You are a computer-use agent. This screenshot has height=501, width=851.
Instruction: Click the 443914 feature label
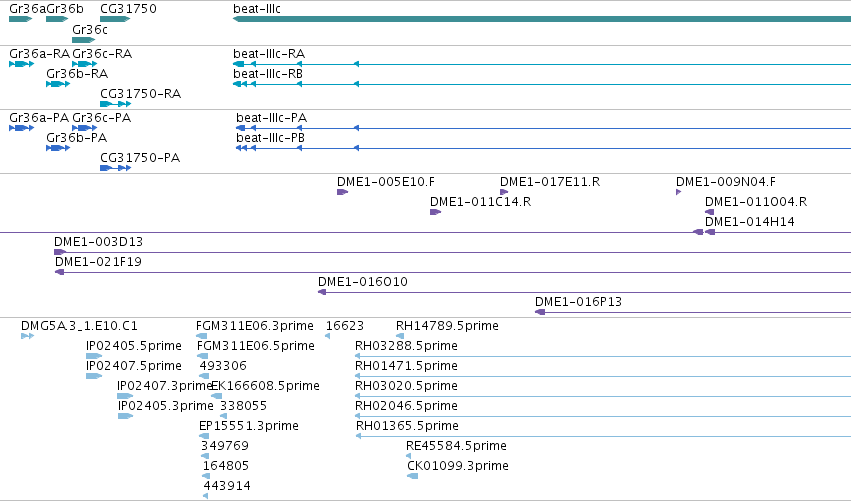coord(227,486)
